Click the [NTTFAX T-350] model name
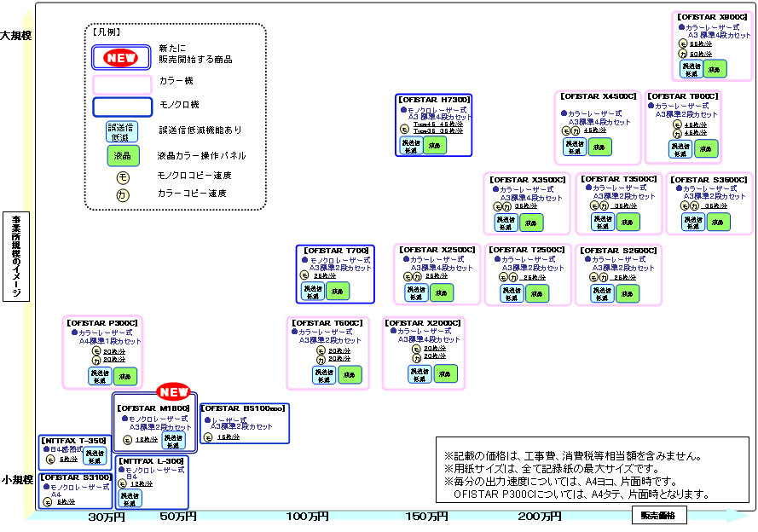 click(x=73, y=441)
